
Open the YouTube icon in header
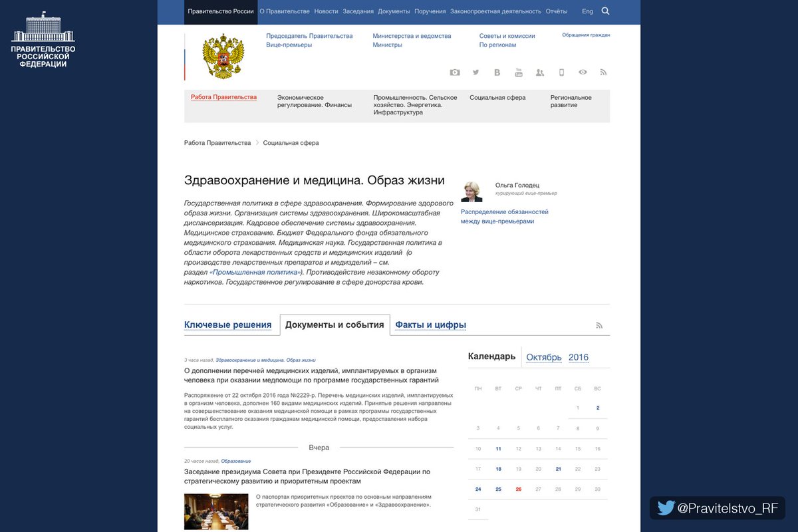pyautogui.click(x=519, y=72)
